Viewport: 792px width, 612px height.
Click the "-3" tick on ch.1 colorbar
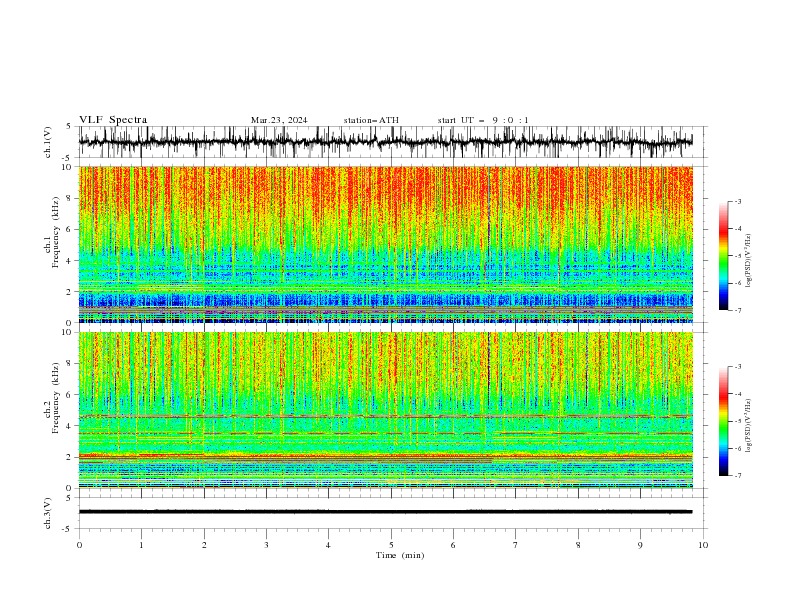[738, 201]
